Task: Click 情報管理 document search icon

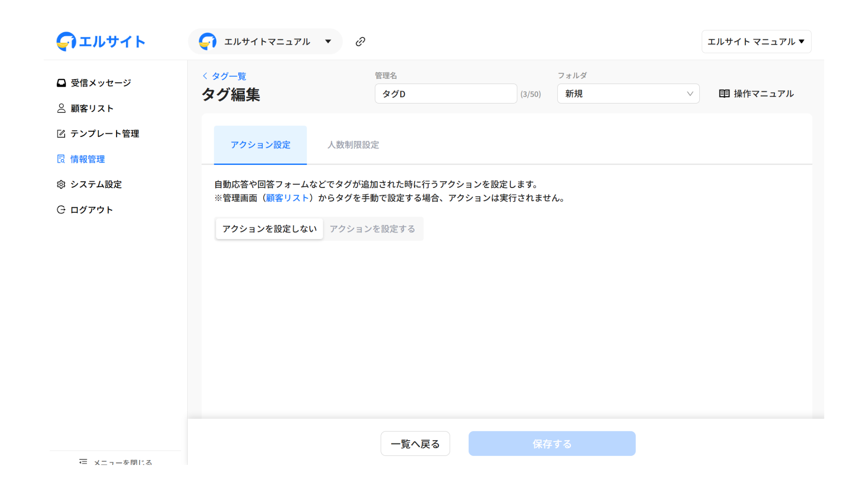Action: coord(61,159)
